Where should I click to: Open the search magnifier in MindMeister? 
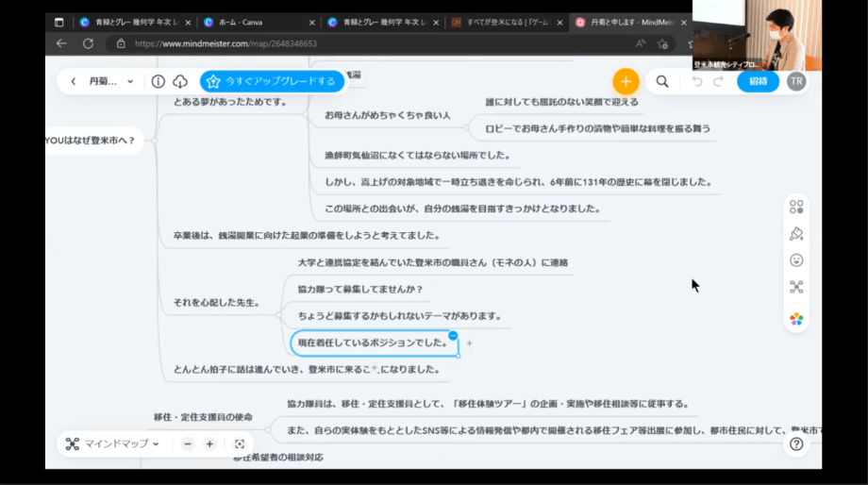tap(662, 81)
